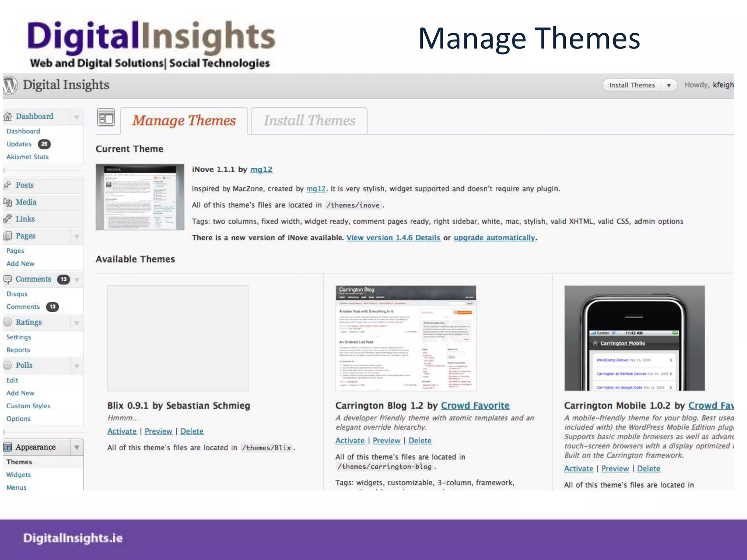Activate the Carrington Blog theme
The height and width of the screenshot is (560, 747).
(x=350, y=441)
